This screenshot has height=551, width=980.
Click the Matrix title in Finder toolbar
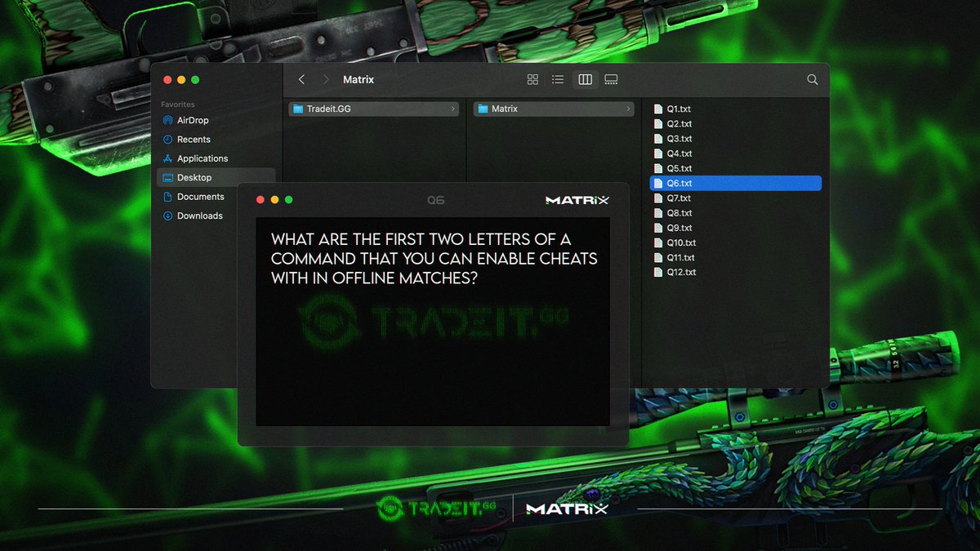click(359, 80)
